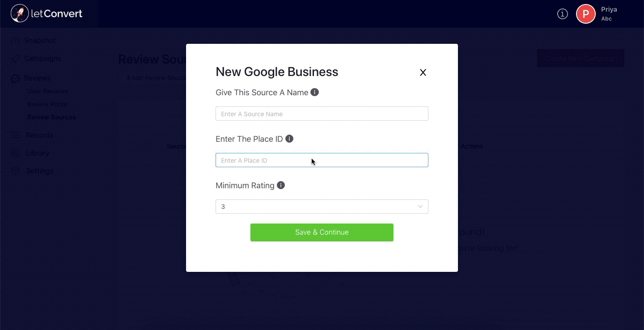Select Review Pools under Reviews
The image size is (644, 330).
click(47, 104)
